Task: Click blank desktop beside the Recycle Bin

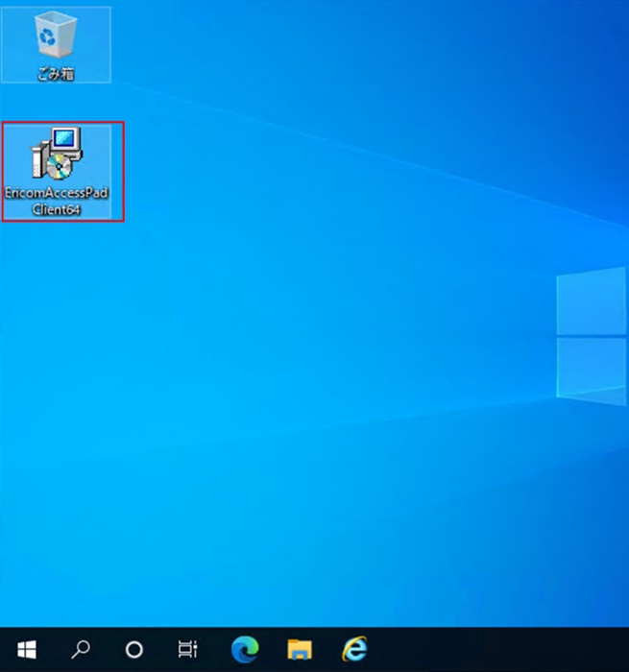Action: pos(192,43)
